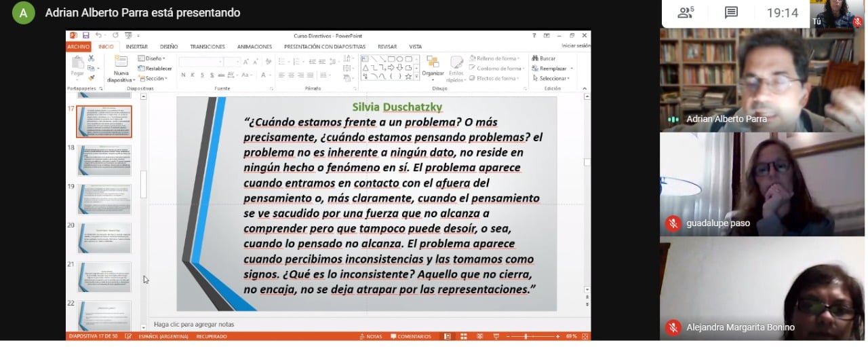Toggle the COMENTARIOS pane in status bar

410,336
